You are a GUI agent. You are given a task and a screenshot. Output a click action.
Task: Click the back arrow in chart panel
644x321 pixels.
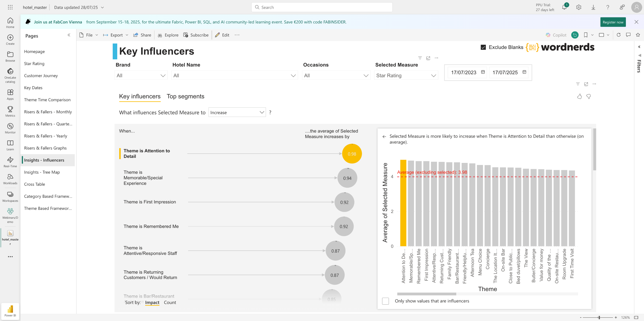[x=384, y=136]
